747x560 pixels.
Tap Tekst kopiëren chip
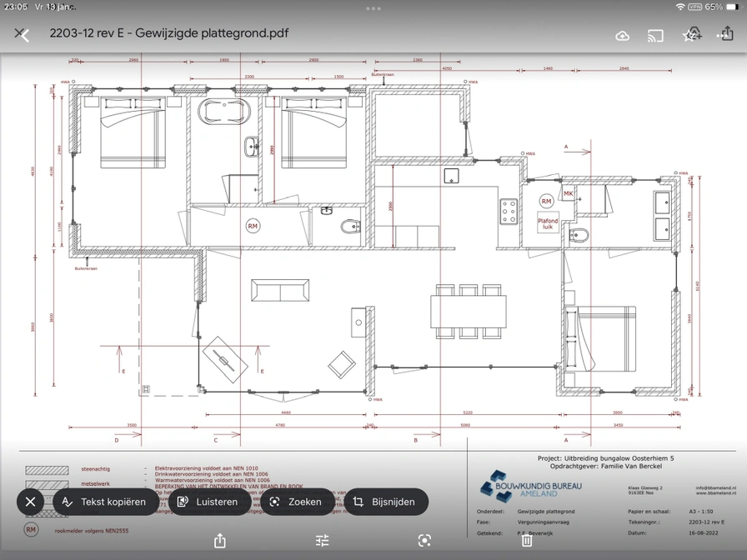tap(105, 502)
